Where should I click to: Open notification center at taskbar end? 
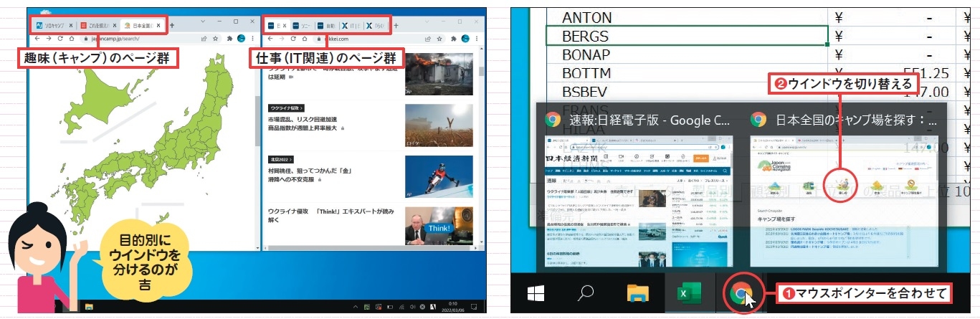click(474, 306)
